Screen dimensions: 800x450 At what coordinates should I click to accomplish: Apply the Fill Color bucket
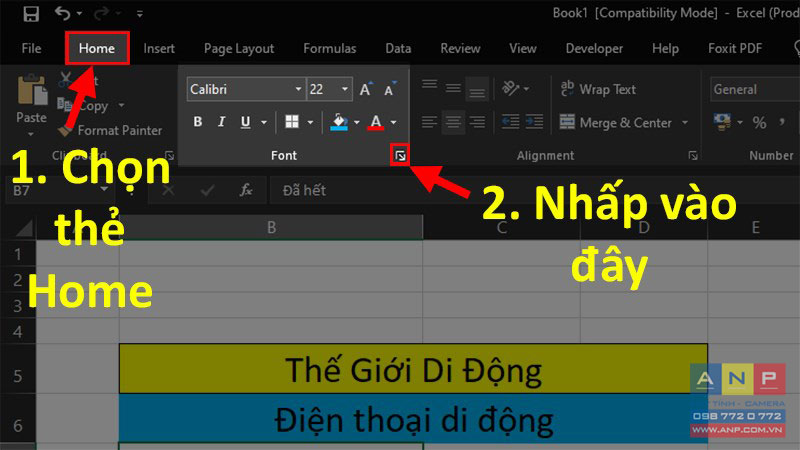(x=339, y=122)
